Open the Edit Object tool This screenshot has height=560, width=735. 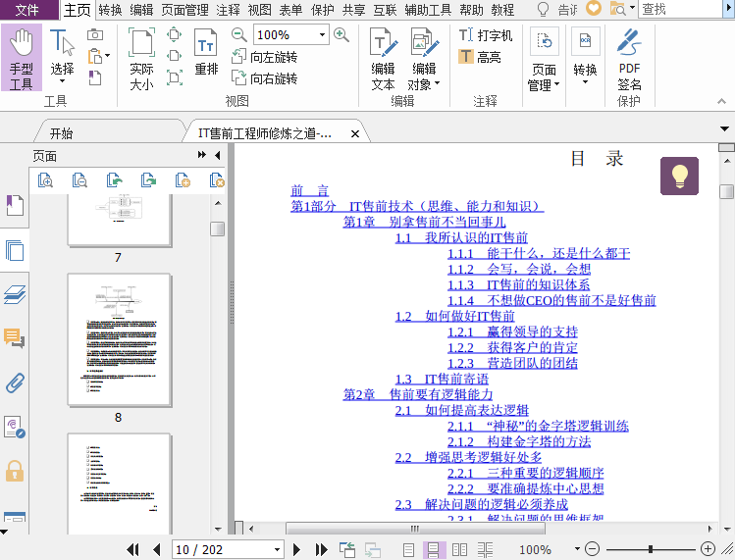(424, 59)
